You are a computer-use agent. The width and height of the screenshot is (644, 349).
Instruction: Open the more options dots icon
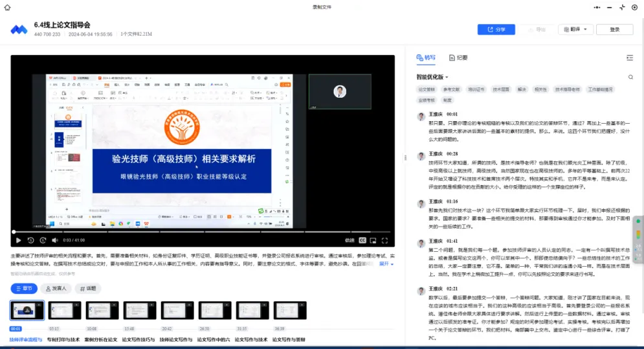point(597,7)
